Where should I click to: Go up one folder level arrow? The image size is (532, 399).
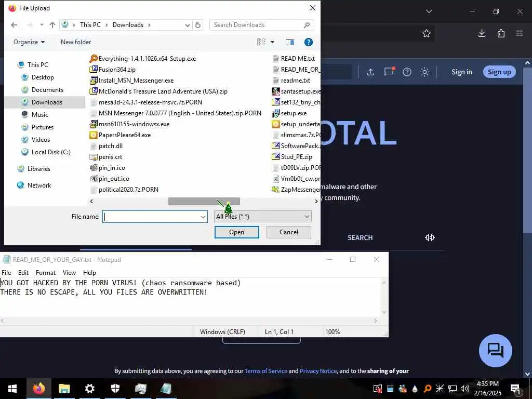pos(52,25)
